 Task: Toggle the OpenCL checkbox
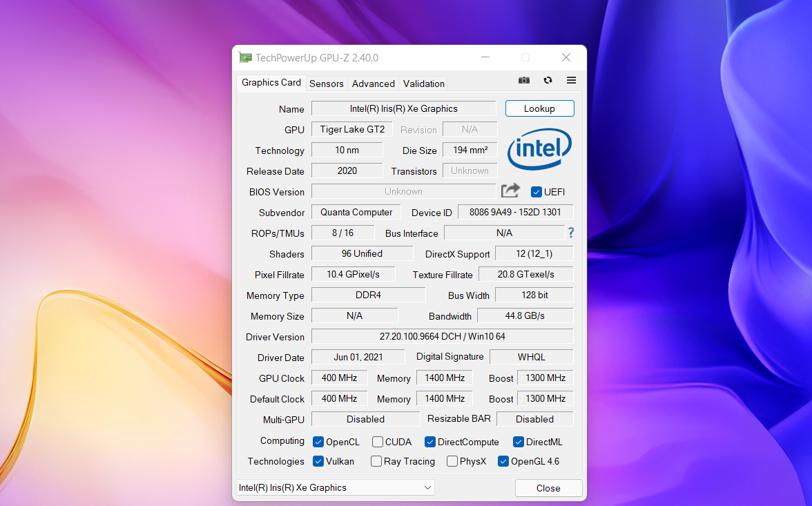pos(318,442)
